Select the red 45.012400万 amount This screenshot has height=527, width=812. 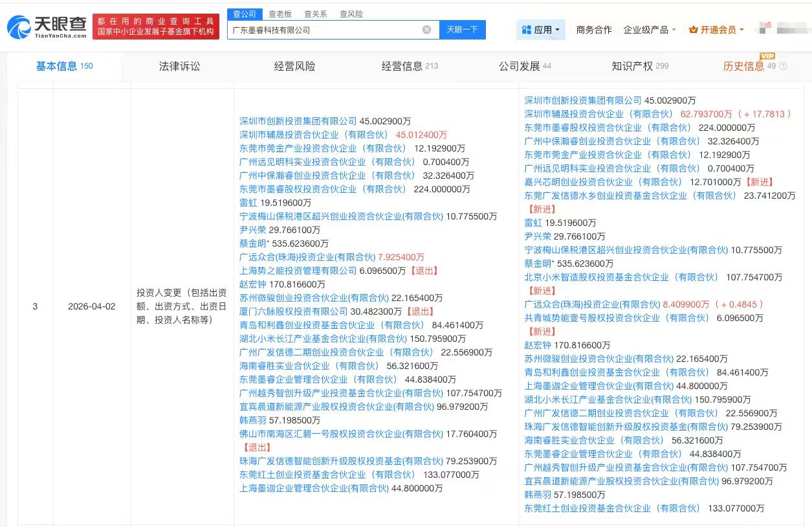tap(421, 135)
